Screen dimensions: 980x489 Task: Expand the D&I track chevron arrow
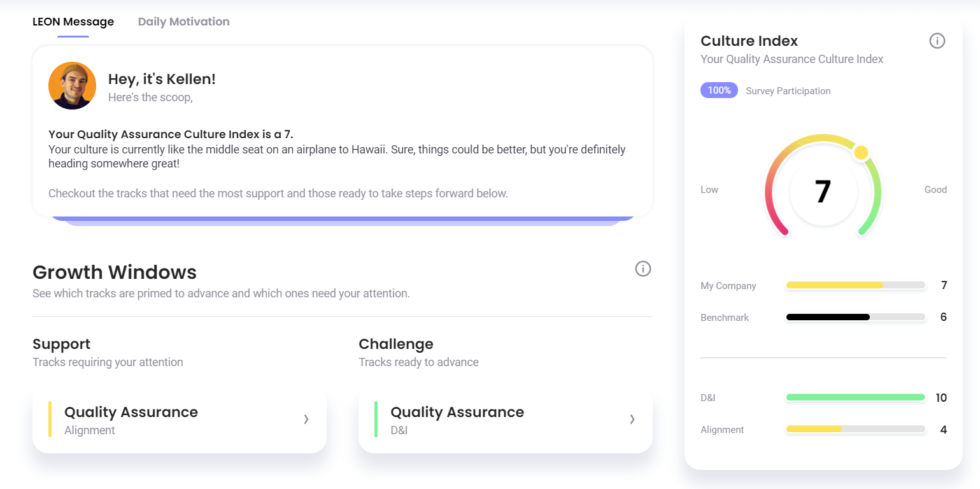coord(632,419)
